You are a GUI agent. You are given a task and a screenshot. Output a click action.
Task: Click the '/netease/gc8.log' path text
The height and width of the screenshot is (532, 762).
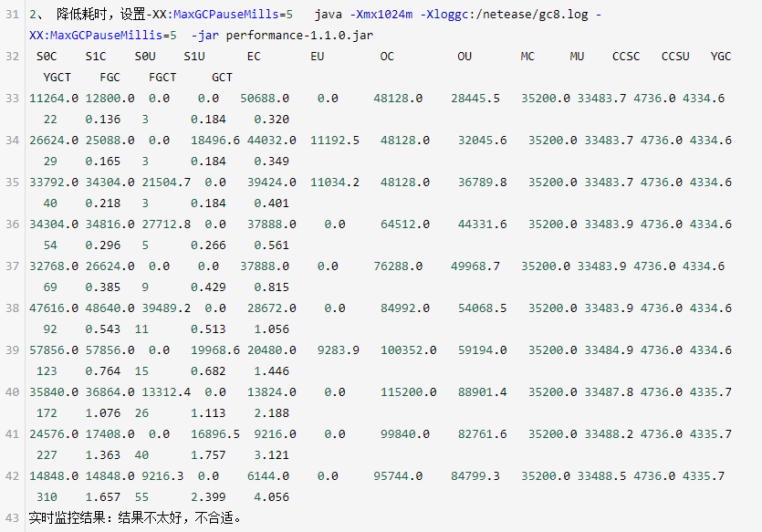(x=532, y=15)
